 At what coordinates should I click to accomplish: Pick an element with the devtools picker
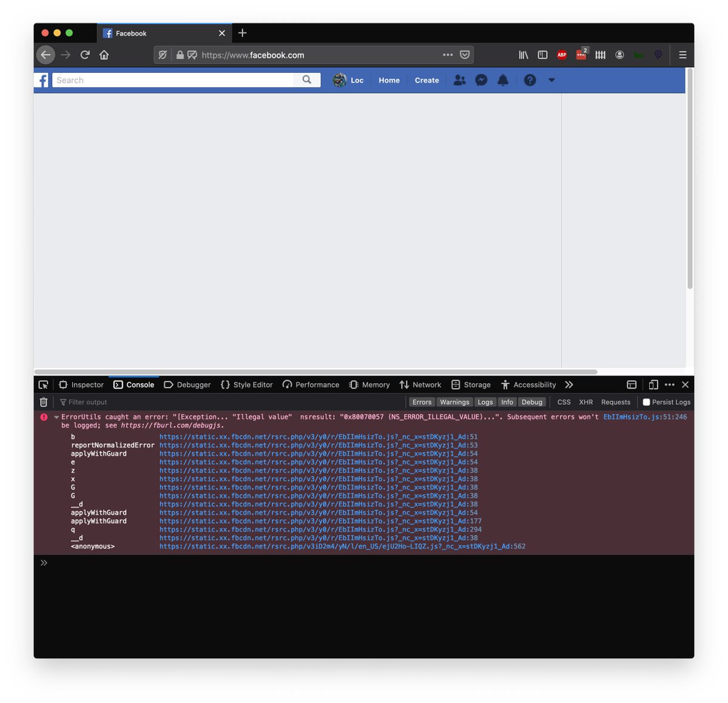point(43,385)
